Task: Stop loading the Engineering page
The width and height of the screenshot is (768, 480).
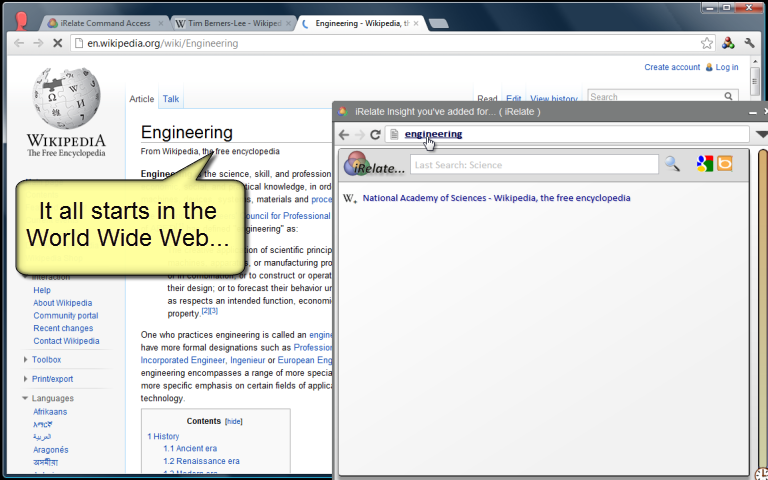Action: tap(57, 43)
